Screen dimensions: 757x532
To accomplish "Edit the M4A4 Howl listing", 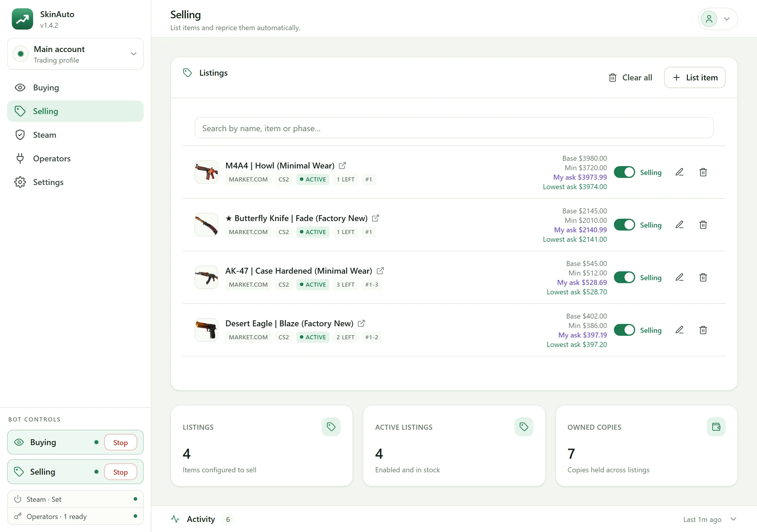I will (x=679, y=172).
